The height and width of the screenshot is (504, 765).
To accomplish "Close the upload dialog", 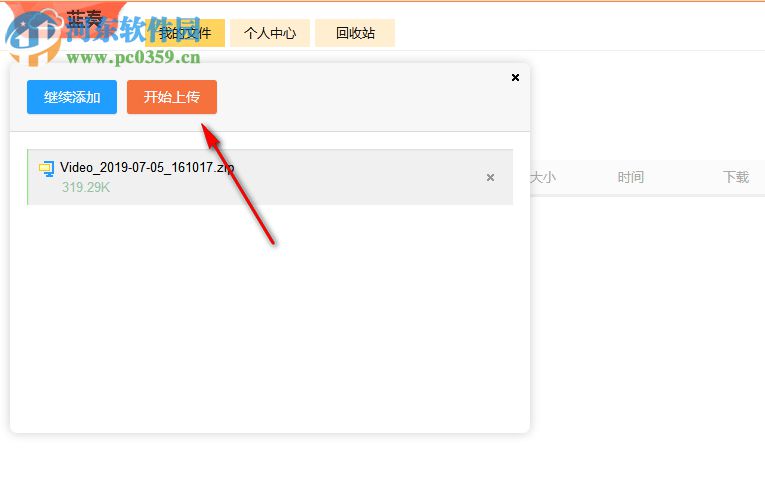I will point(515,78).
